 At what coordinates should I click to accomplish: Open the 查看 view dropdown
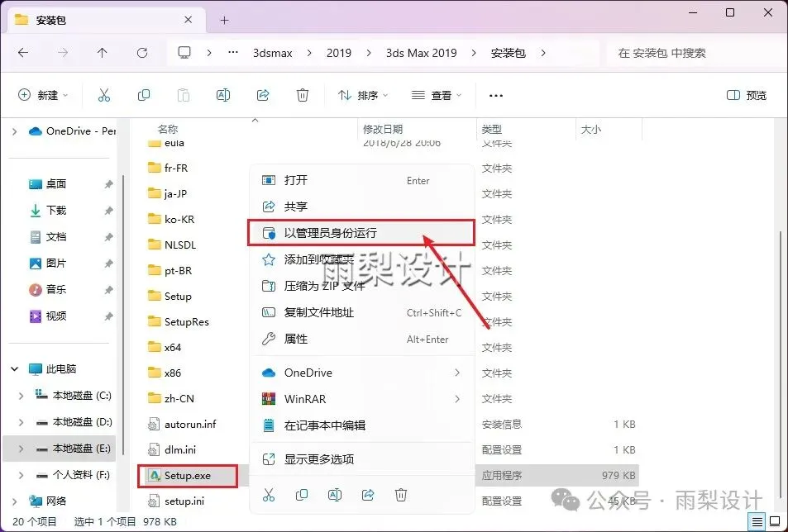coord(437,95)
